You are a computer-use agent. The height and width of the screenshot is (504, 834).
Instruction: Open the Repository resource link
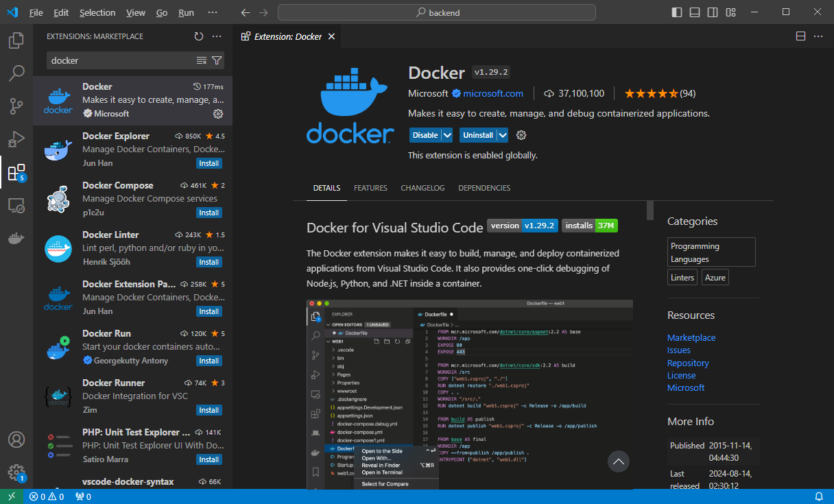click(x=688, y=363)
